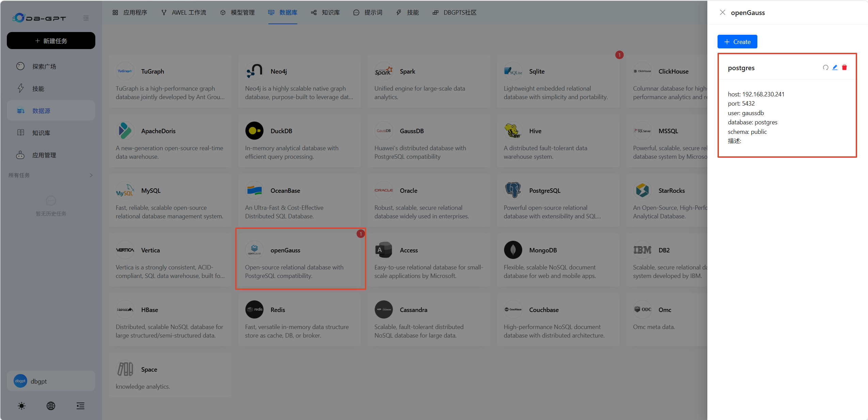Image resolution: width=868 pixels, height=420 pixels.
Task: Click the DuckDB logo icon
Action: click(254, 131)
